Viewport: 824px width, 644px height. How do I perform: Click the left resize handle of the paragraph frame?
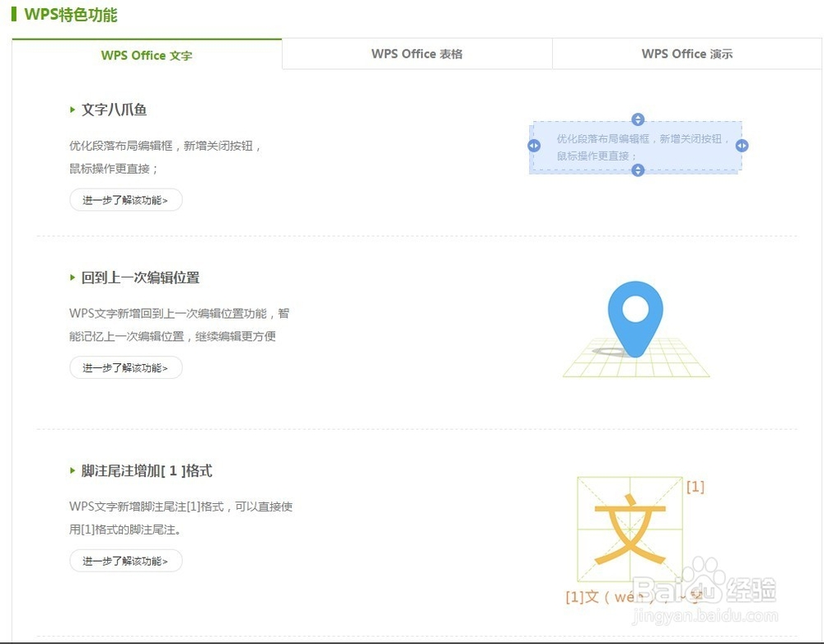pos(534,146)
